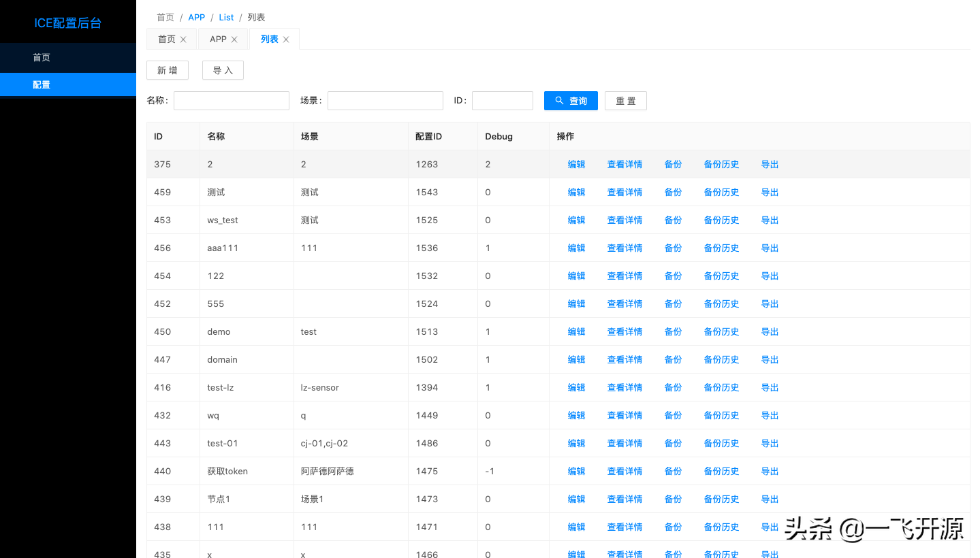Click 编辑 for row ID 438

tap(577, 527)
